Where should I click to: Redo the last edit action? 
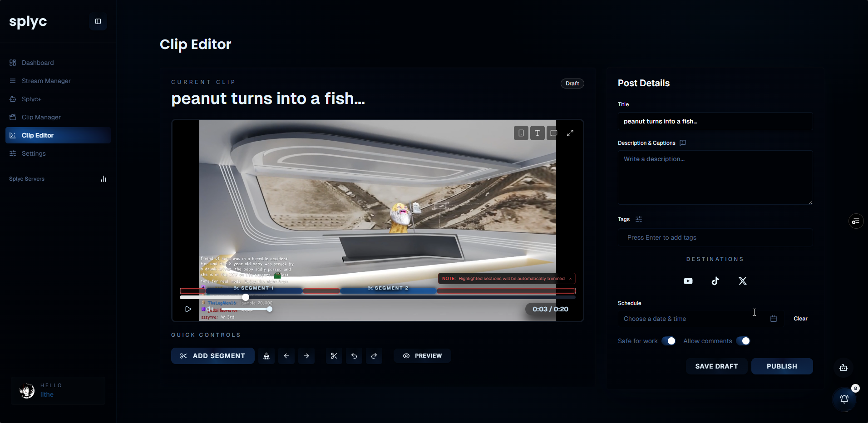pyautogui.click(x=374, y=356)
